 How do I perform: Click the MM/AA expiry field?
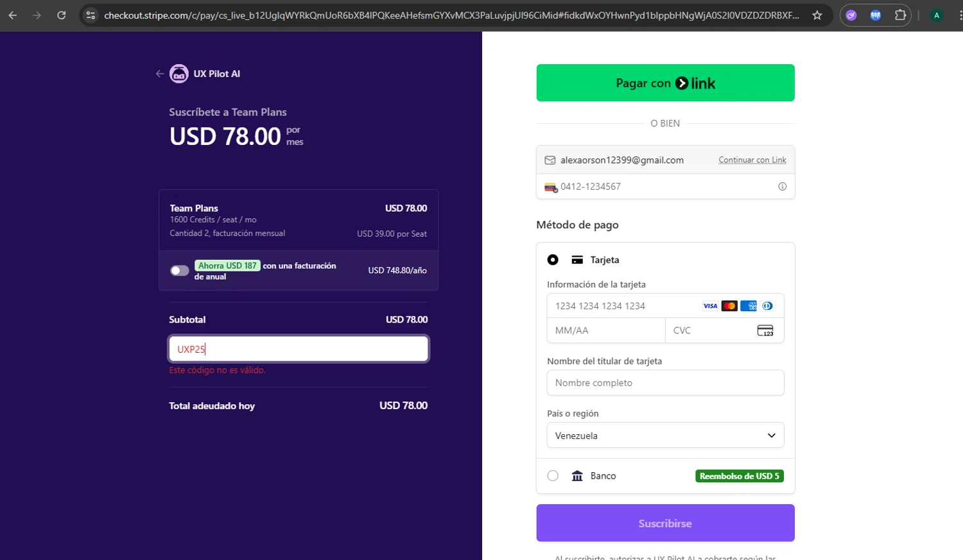pyautogui.click(x=606, y=330)
